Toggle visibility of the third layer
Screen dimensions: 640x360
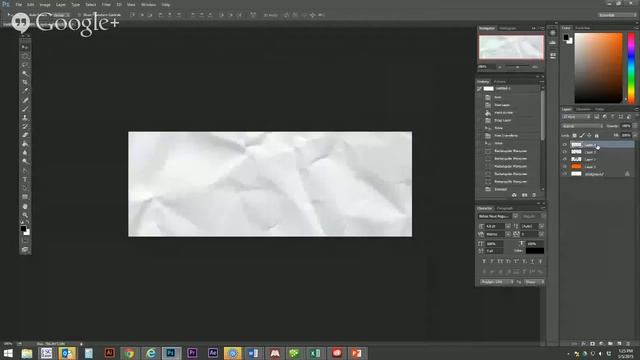[x=565, y=159]
